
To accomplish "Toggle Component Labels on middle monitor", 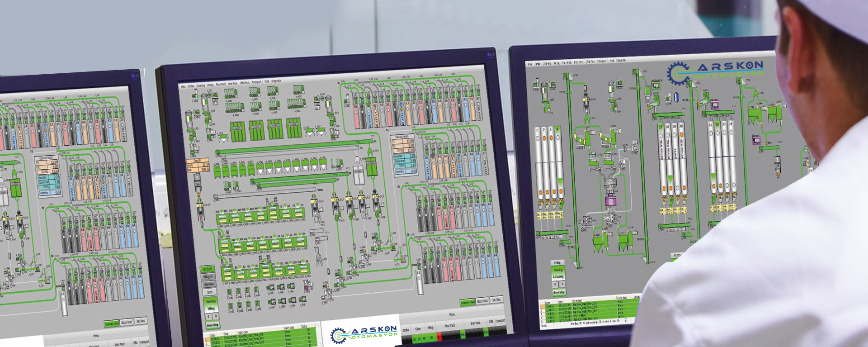I will click(467, 302).
